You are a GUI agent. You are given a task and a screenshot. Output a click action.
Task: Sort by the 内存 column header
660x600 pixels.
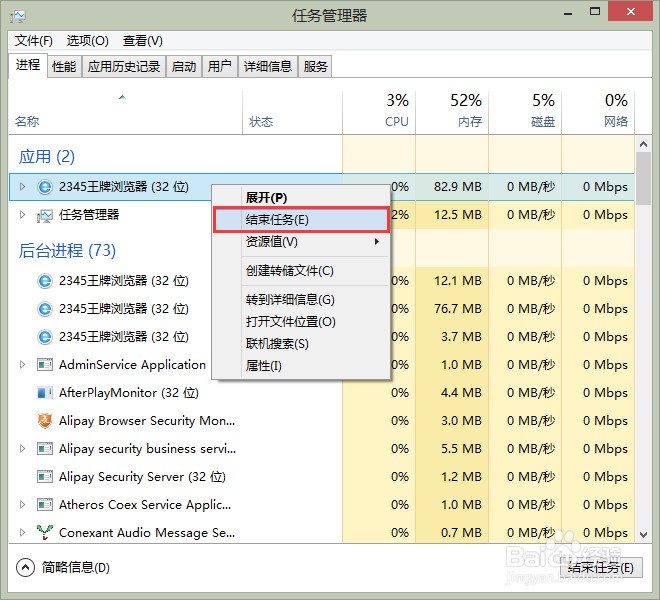pos(452,113)
